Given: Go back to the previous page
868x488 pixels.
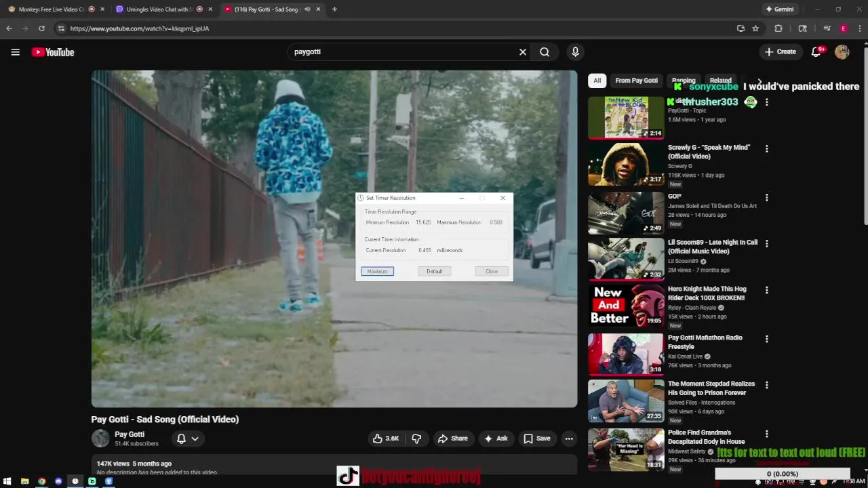Looking at the screenshot, I should pyautogui.click(x=9, y=28).
